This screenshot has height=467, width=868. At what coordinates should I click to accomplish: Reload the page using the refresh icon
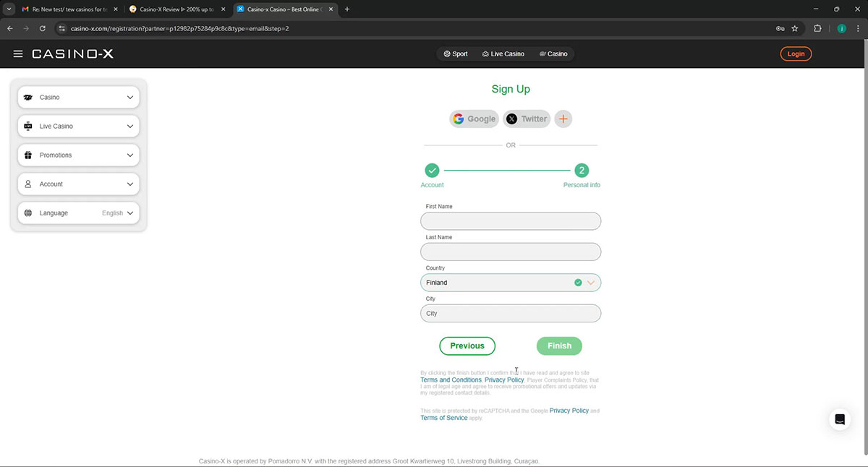(x=43, y=28)
